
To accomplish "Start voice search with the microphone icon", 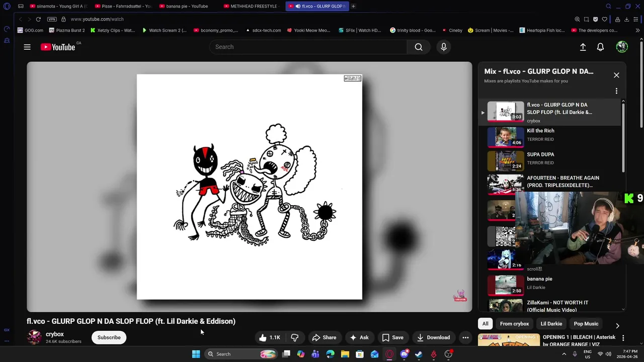I will (443, 47).
